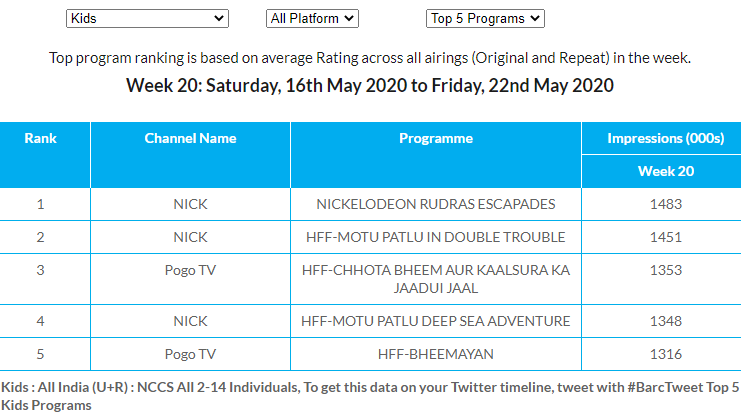Viewport: 741px width, 418px height.
Task: Click the Rank column header
Action: pyautogui.click(x=41, y=139)
